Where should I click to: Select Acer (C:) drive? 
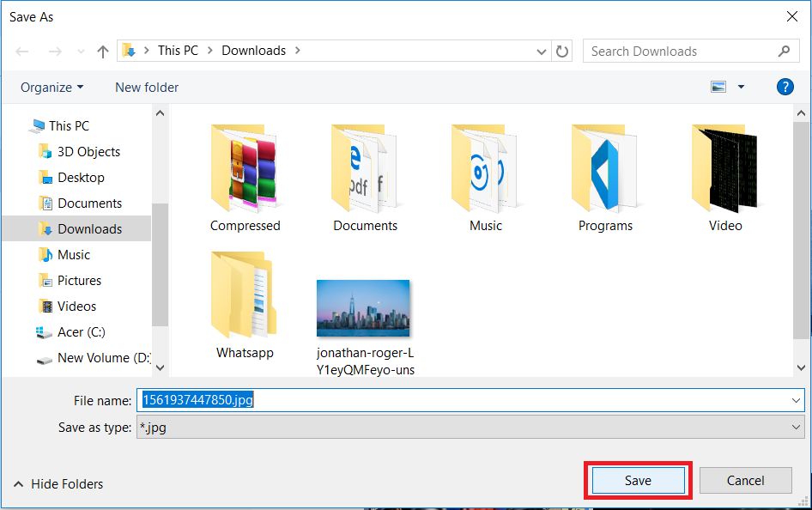82,332
